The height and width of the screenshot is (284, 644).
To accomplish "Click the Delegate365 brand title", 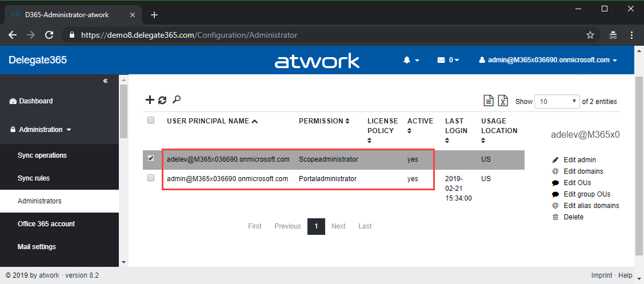I will (x=37, y=60).
